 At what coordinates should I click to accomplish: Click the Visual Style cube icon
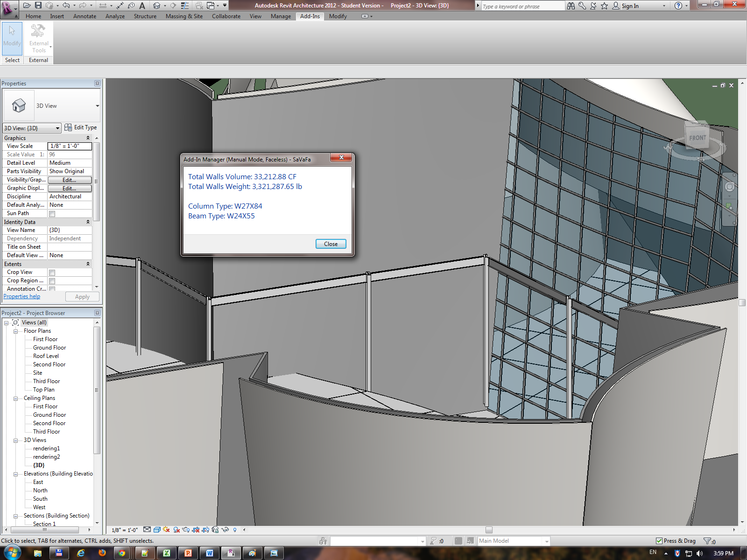(157, 530)
